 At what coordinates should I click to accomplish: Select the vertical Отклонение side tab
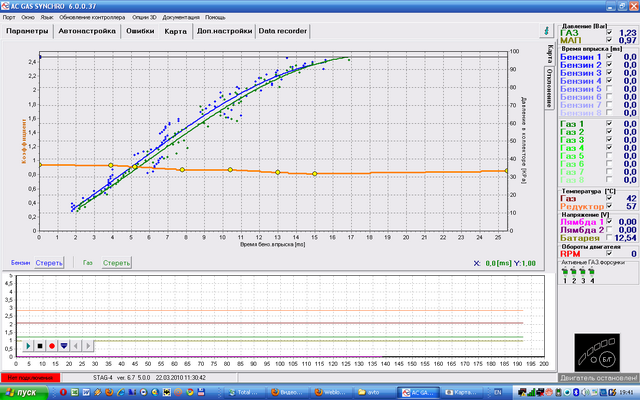coord(549,87)
